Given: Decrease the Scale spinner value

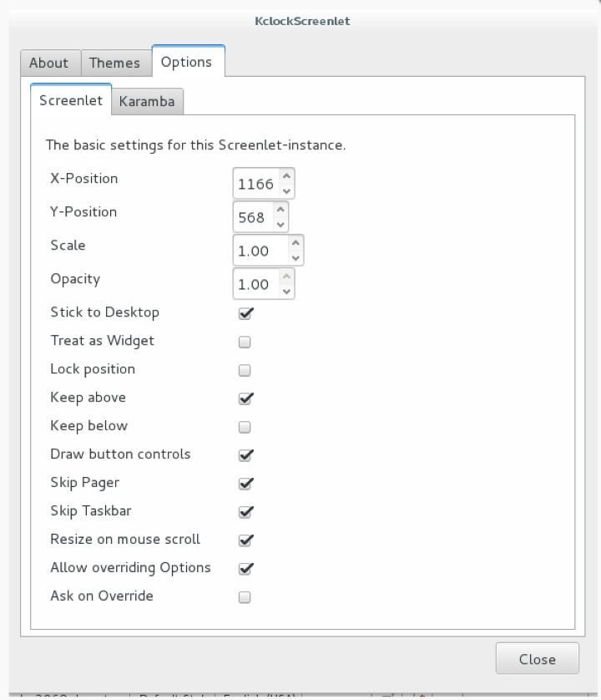Looking at the screenshot, I should click(295, 258).
